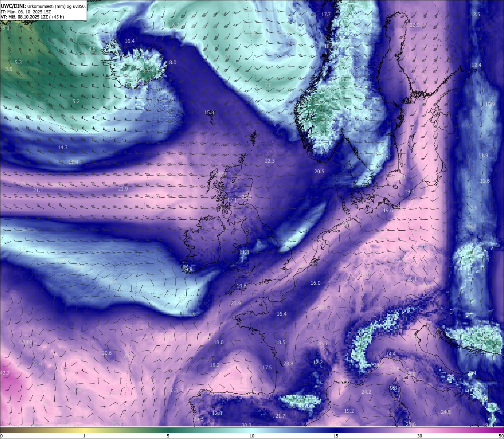Click the 20.1 value on the map
The height and width of the screenshot is (439, 504).
pyautogui.click(x=411, y=279)
